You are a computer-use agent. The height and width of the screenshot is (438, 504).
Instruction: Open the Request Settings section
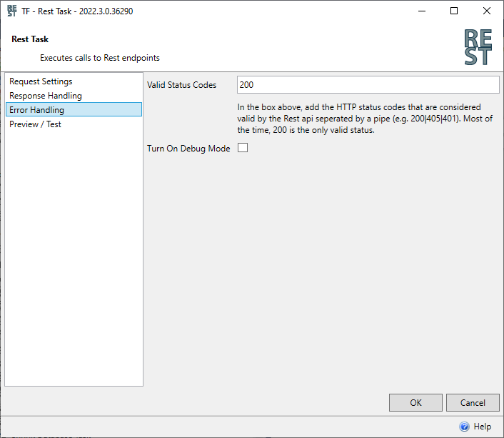pyautogui.click(x=74, y=81)
